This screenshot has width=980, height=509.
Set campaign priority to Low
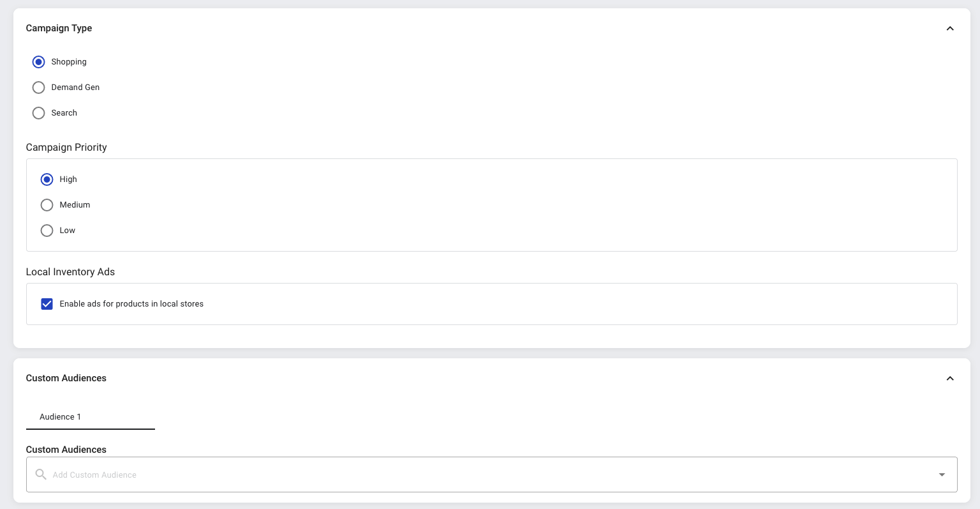point(47,231)
